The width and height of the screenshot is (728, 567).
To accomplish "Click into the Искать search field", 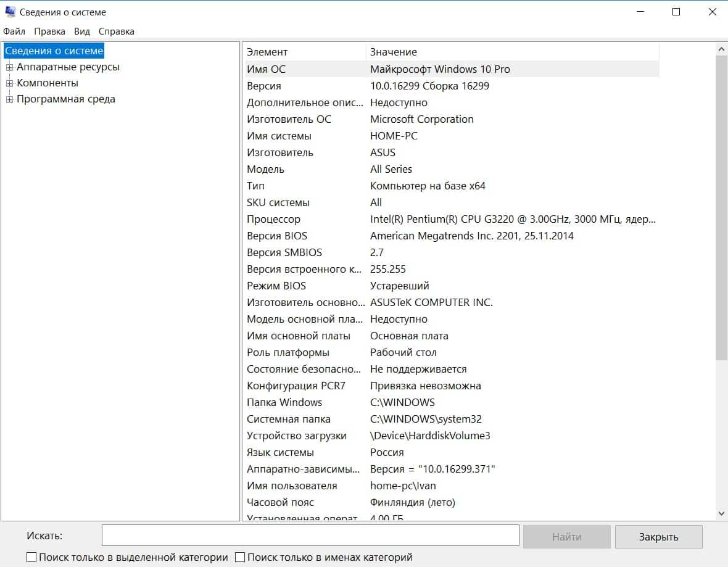I will coord(310,536).
